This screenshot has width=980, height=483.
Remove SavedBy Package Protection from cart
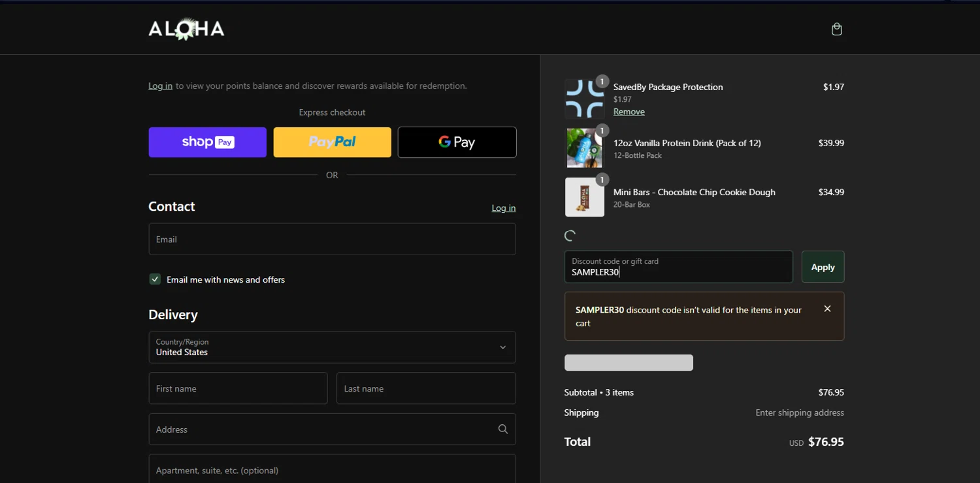point(629,112)
